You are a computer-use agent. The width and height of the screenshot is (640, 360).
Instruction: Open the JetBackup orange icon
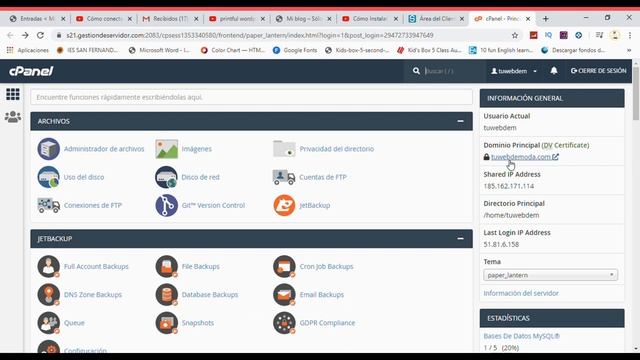coord(284,205)
